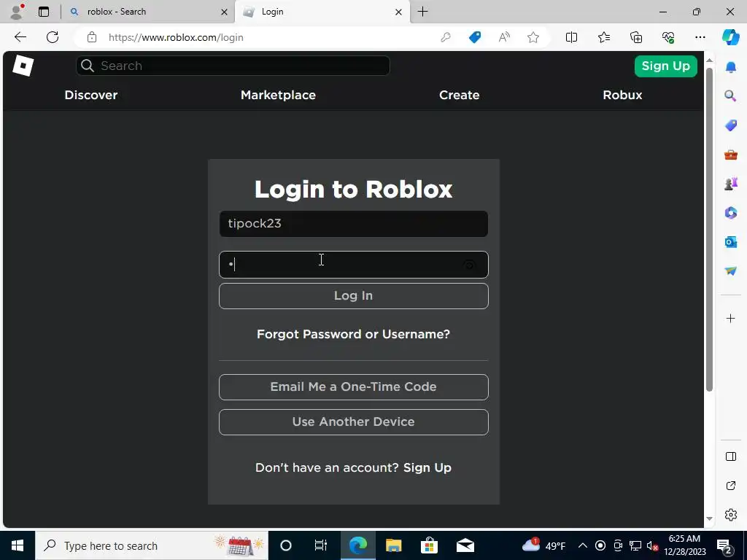Open Mail app from taskbar
Image resolution: width=747 pixels, height=560 pixels.
click(x=465, y=545)
